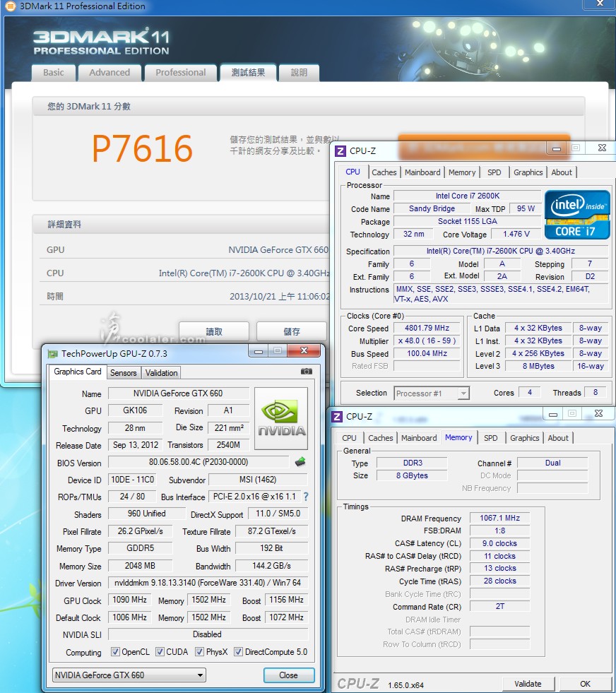
Task: Click the NVIDIA logo in GPU-Z
Action: [281, 418]
